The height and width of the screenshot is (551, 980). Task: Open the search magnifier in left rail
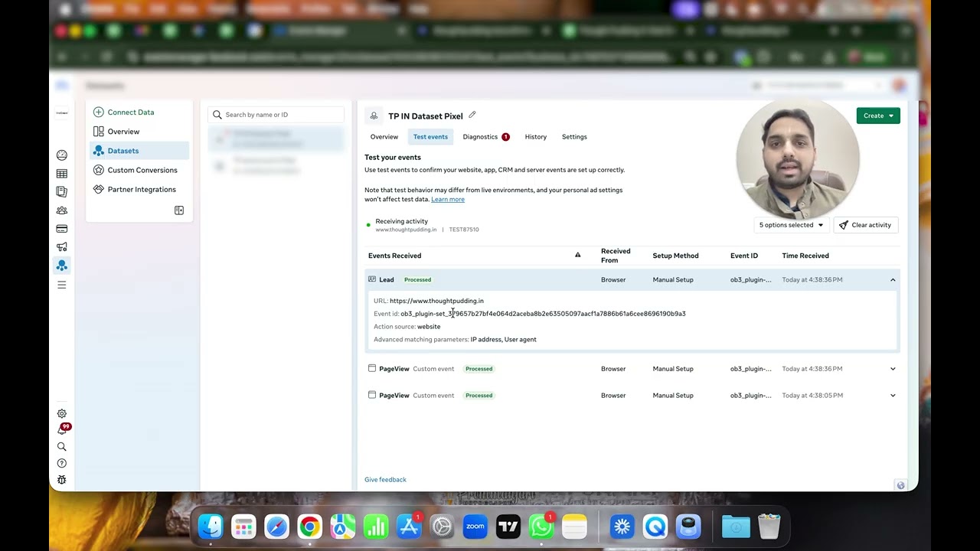coord(62,447)
